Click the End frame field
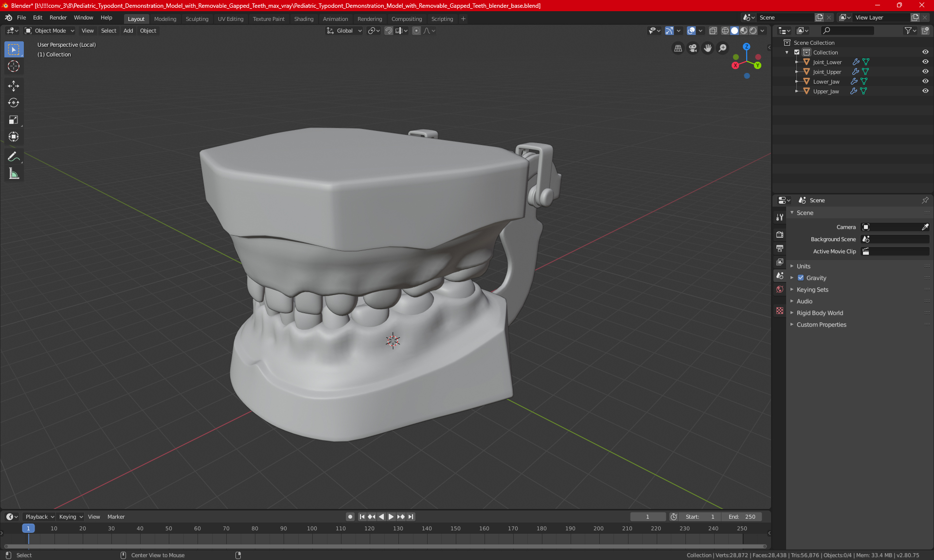The width and height of the screenshot is (934, 560). (741, 517)
